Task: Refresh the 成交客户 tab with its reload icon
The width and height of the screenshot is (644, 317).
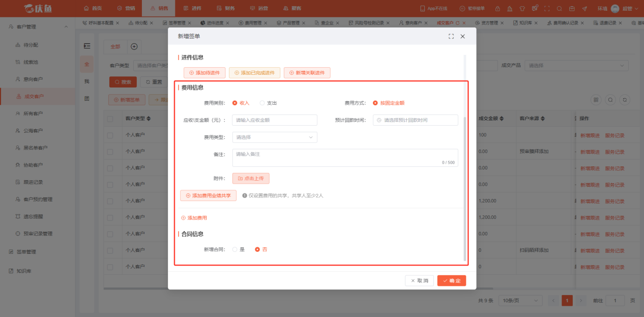Action: (457, 23)
